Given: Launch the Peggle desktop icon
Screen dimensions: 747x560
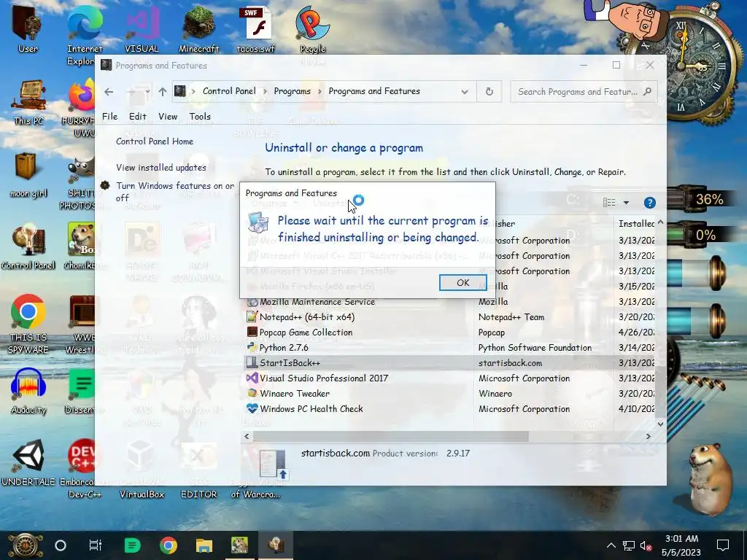Looking at the screenshot, I should [x=312, y=28].
